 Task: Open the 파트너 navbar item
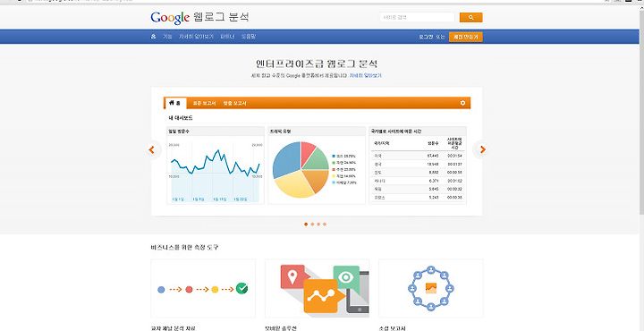tap(227, 37)
